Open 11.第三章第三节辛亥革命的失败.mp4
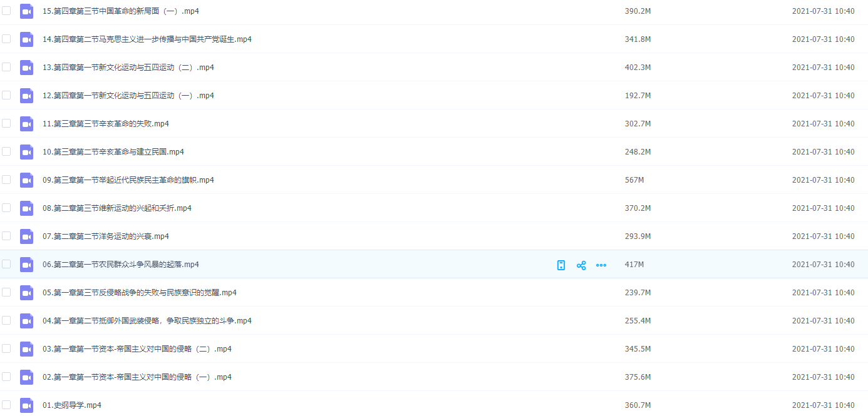 106,124
